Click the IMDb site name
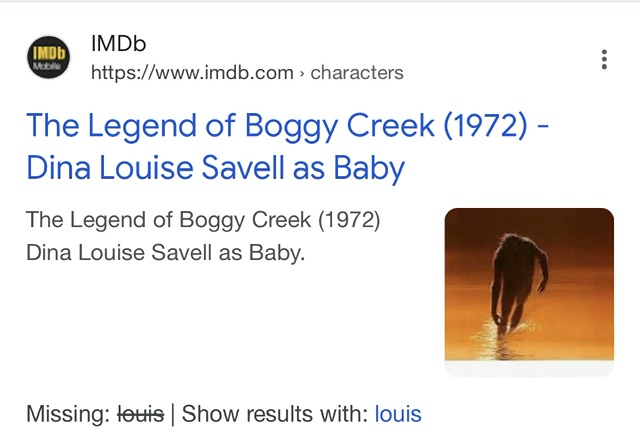This screenshot has width=640, height=436. tap(119, 44)
